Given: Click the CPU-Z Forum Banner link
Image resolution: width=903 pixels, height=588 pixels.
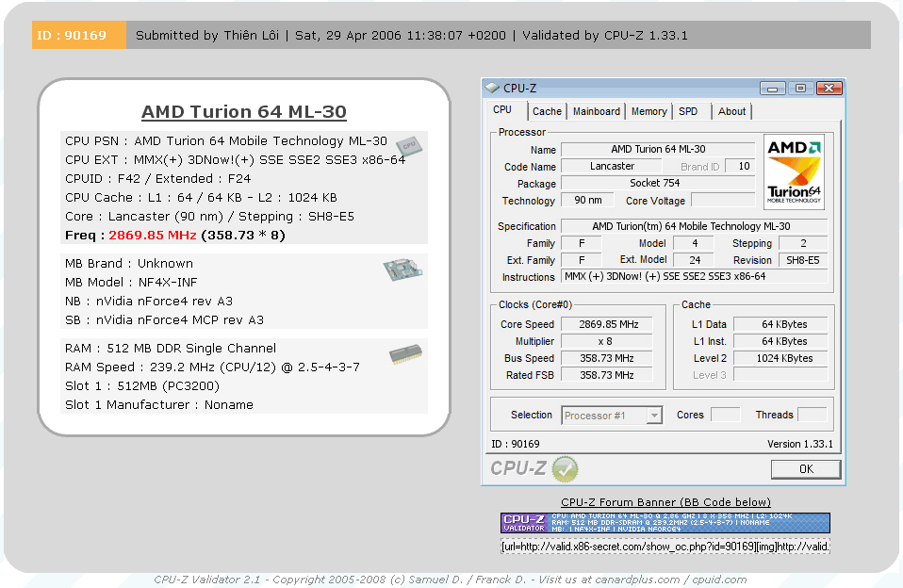Looking at the screenshot, I should pos(665,502).
